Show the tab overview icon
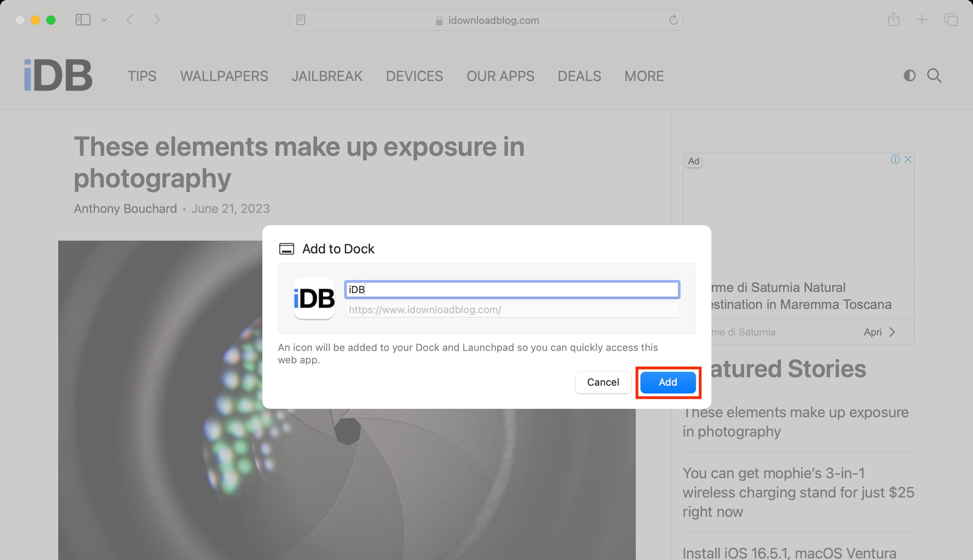This screenshot has height=560, width=973. 951,20
